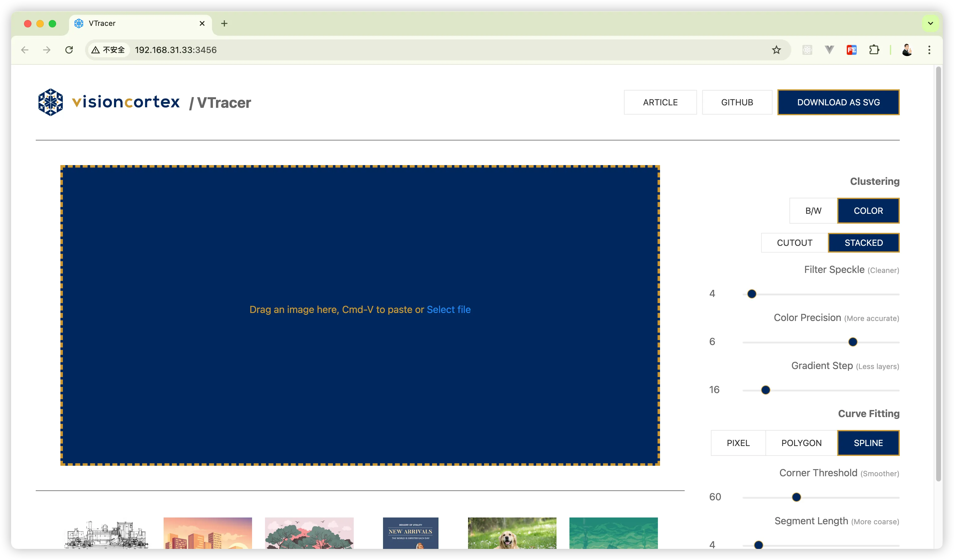
Task: Click the not-secure warning site info chip
Action: (x=108, y=50)
